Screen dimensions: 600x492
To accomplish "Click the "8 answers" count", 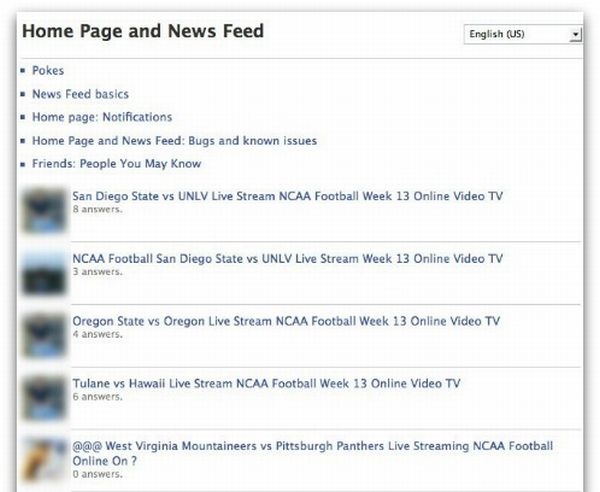I will click(97, 209).
